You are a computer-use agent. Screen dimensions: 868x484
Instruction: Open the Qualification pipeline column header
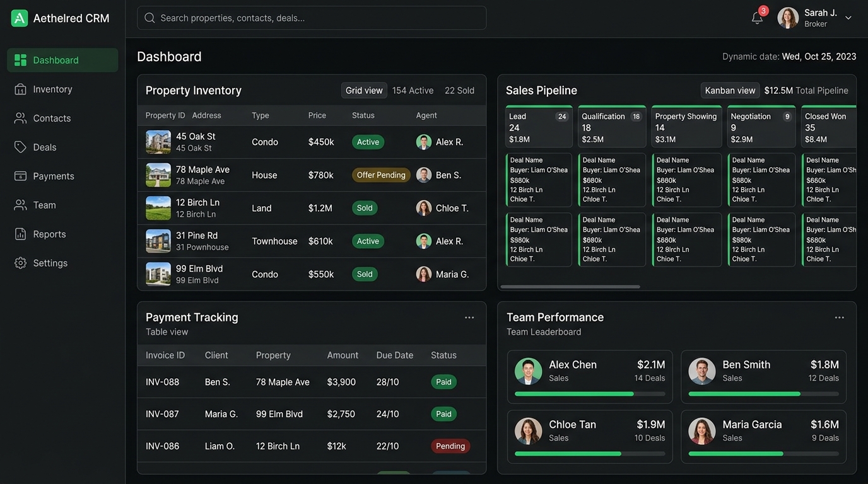tap(612, 127)
